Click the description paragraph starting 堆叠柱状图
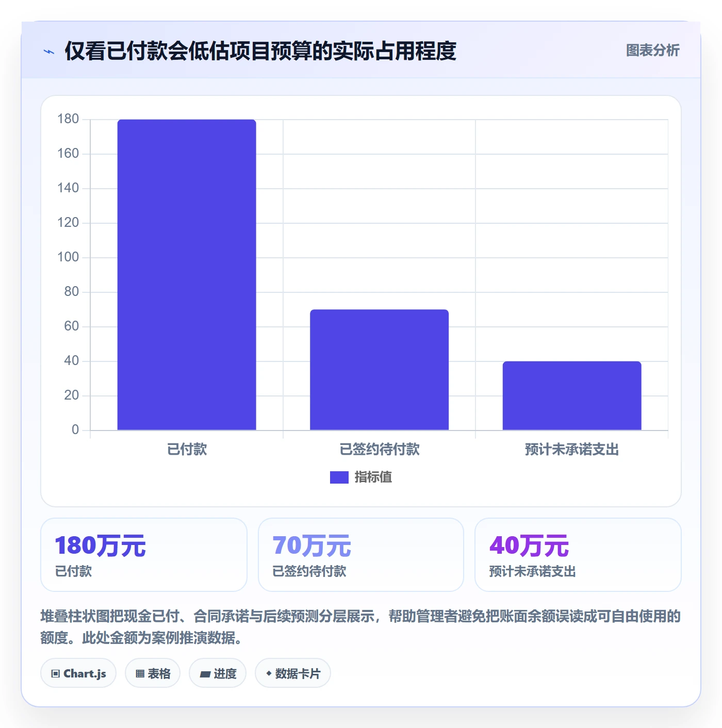Screen dimensions: 722x728 click(361, 627)
